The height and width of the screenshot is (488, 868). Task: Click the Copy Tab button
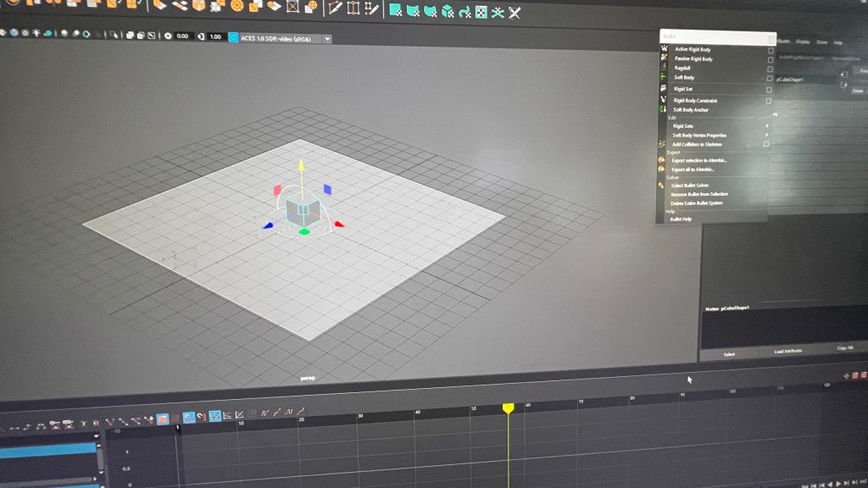click(844, 348)
